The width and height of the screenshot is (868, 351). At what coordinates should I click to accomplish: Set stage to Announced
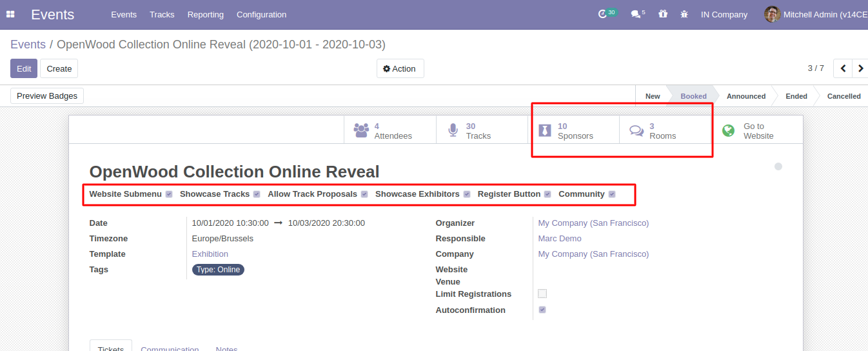(746, 96)
